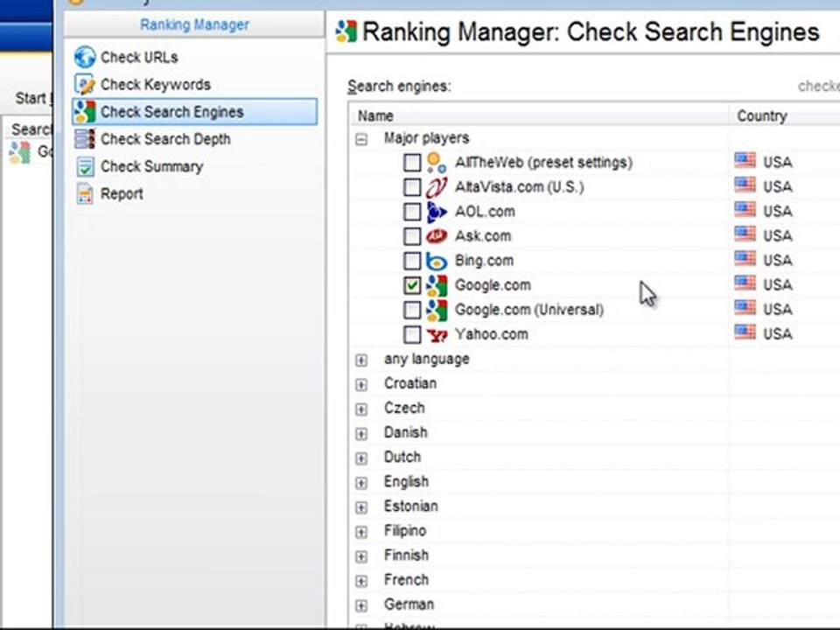Click the USA flag in AOL.com row
This screenshot has width=840, height=630.
(x=745, y=210)
